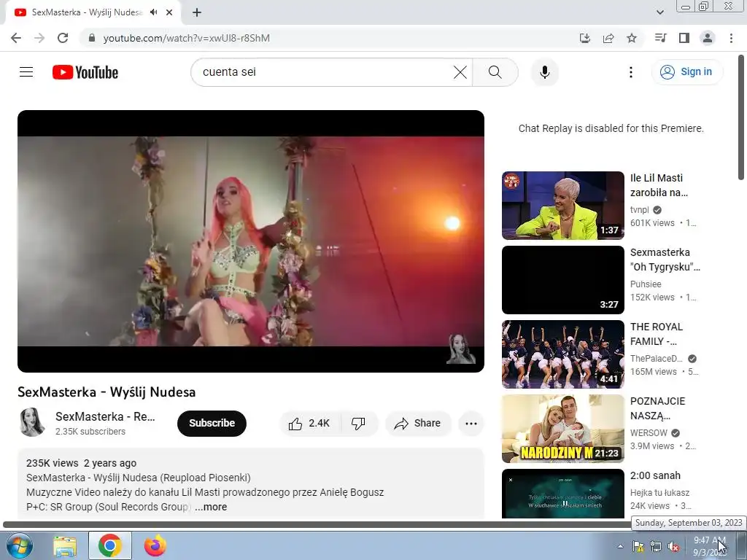Open POZNAJCIE NASZĄ video thumbnail
The image size is (747, 560).
click(x=562, y=429)
